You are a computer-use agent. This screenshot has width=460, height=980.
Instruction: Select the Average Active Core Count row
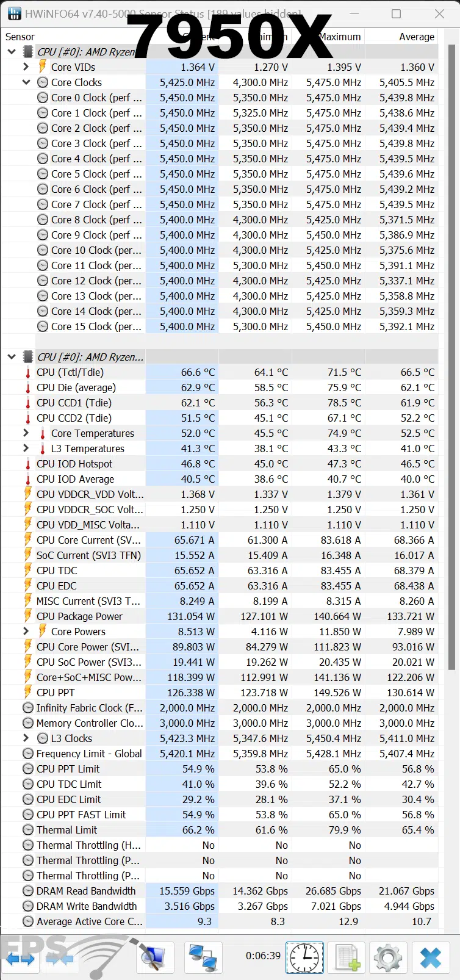point(220,921)
